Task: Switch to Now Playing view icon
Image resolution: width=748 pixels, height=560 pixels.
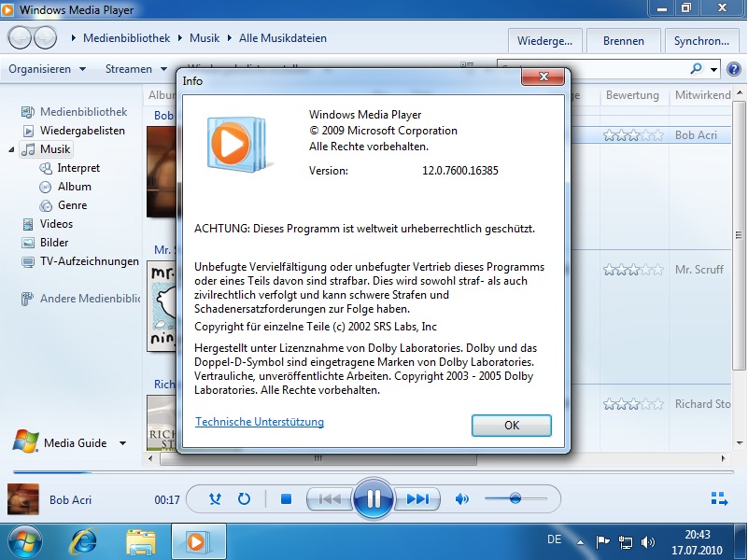Action: pyautogui.click(x=718, y=499)
